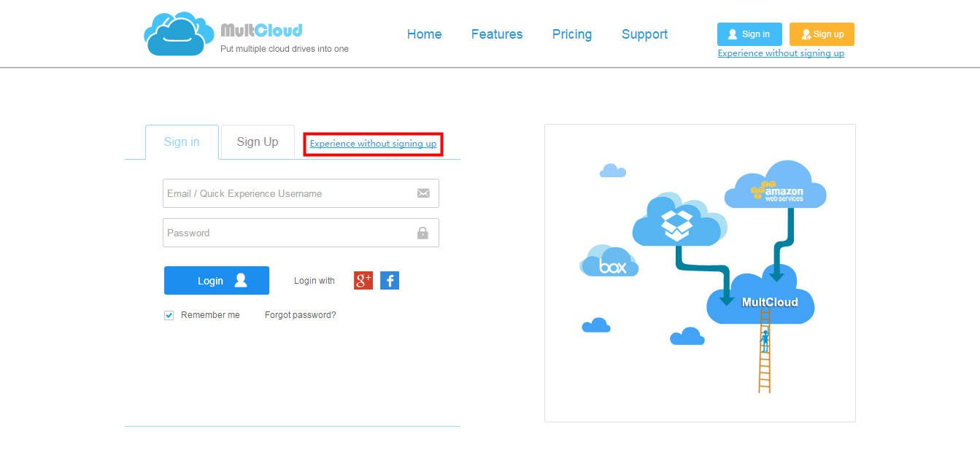Click the orange Sign up header button
The width and height of the screenshot is (980, 469).
click(822, 34)
